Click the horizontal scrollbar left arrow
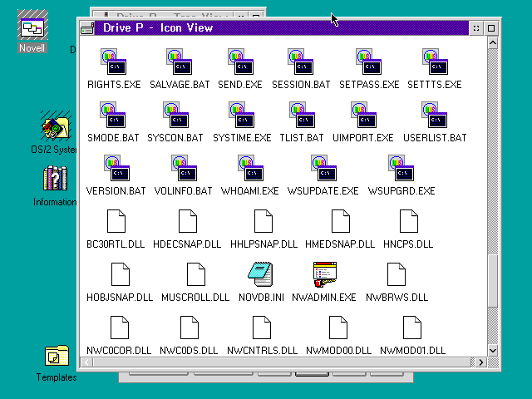This screenshot has height=399, width=532. (86, 362)
